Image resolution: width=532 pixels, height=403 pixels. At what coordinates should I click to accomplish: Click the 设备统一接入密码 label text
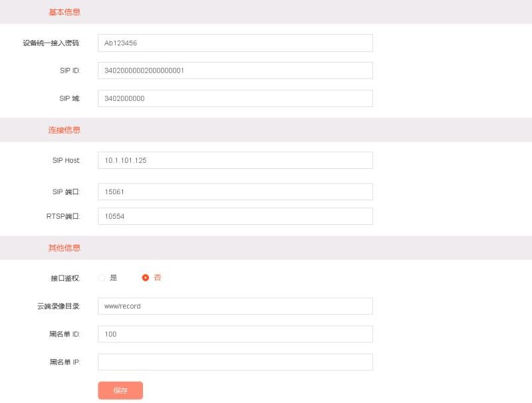click(x=51, y=43)
